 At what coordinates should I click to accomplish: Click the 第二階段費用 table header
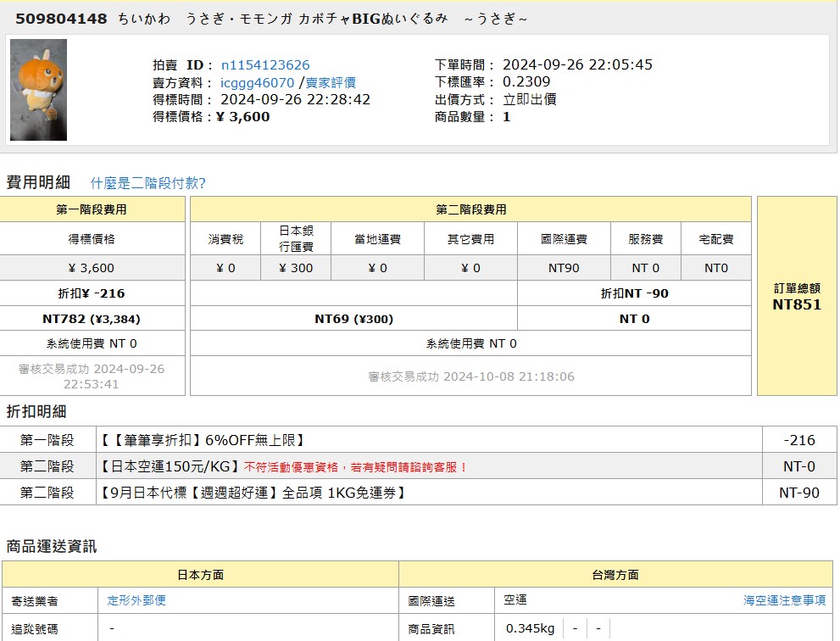coord(471,209)
